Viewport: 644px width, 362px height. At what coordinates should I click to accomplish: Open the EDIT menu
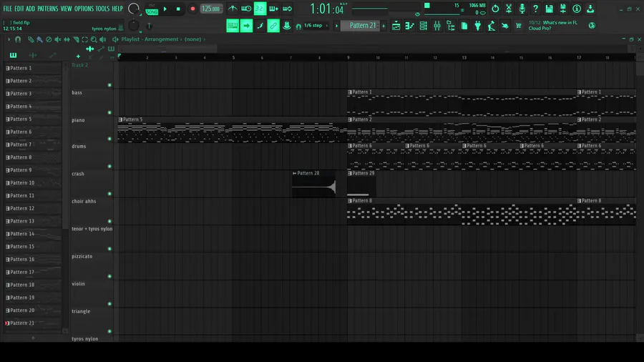tap(19, 9)
